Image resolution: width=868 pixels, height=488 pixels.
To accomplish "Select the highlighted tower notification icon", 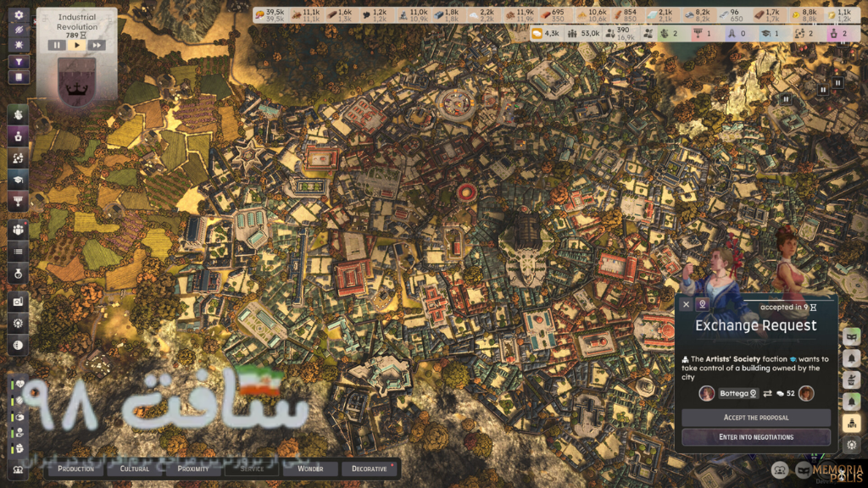I will click(851, 423).
